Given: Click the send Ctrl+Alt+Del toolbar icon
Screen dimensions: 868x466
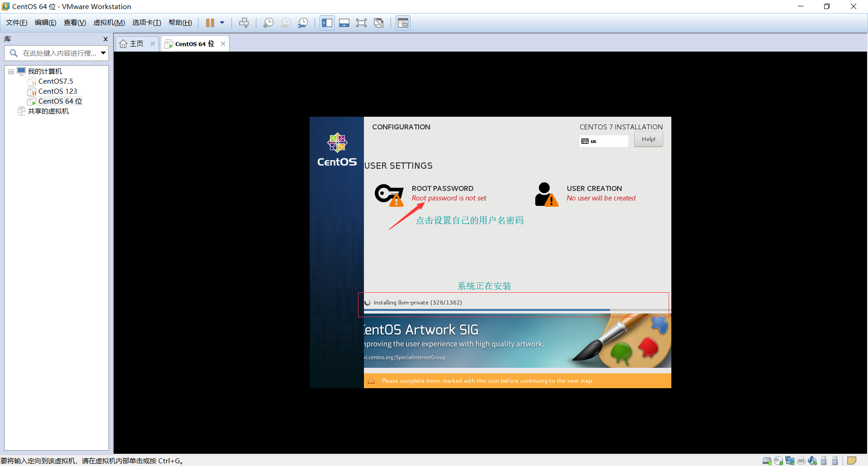Looking at the screenshot, I should point(244,23).
